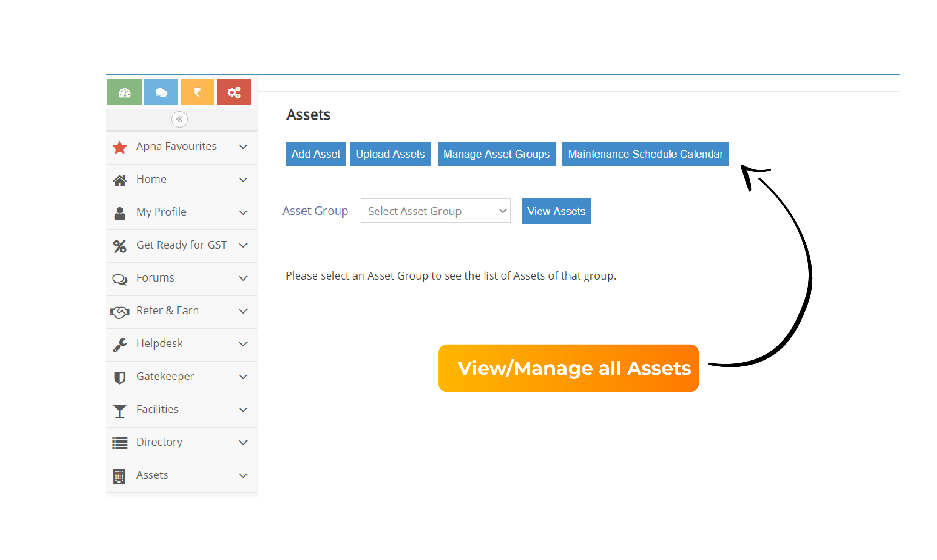The height and width of the screenshot is (560, 937).
Task: Open Get Ready for GST menu item
Action: [x=182, y=246]
